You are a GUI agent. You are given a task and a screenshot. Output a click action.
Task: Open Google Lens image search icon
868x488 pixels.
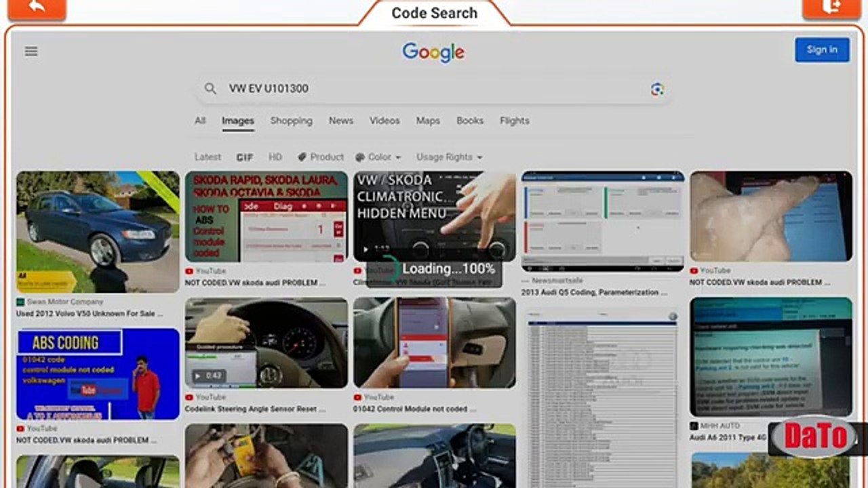point(656,89)
